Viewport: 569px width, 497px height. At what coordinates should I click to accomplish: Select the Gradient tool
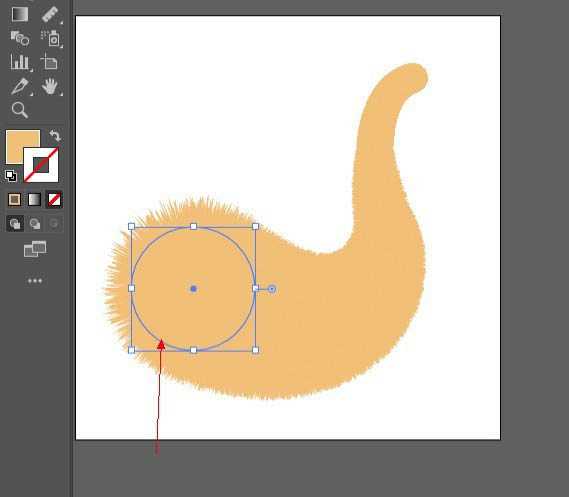tap(20, 15)
